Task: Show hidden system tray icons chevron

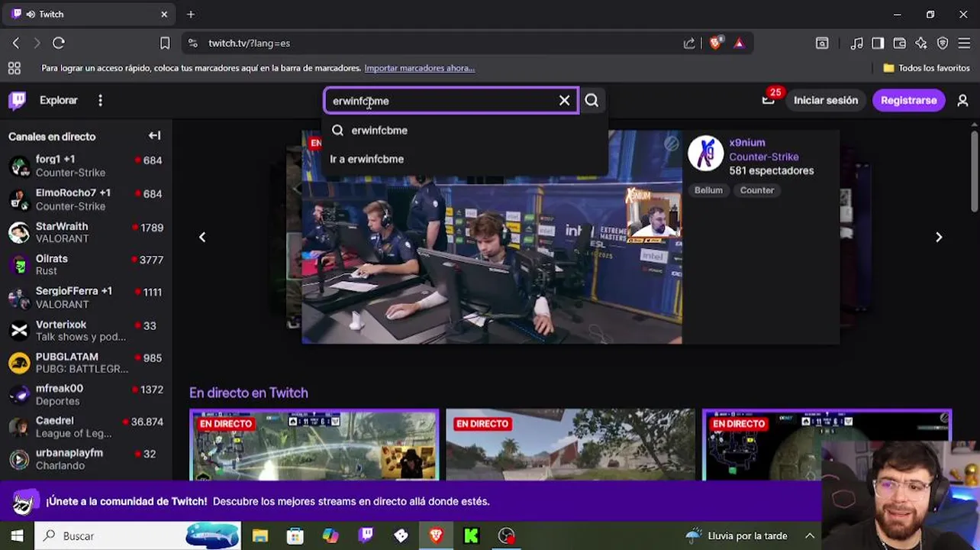Action: click(809, 535)
